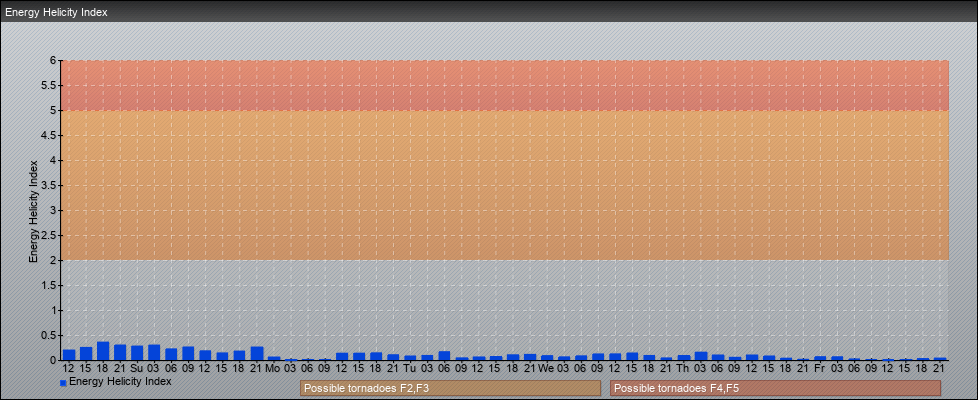Select the Energy Helicity Index panel title
This screenshot has height=400, width=978.
pyautogui.click(x=56, y=12)
